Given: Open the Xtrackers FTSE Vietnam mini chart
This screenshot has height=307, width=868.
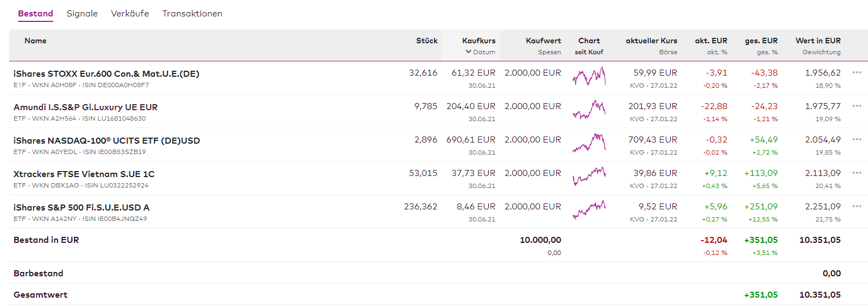Looking at the screenshot, I should (589, 177).
